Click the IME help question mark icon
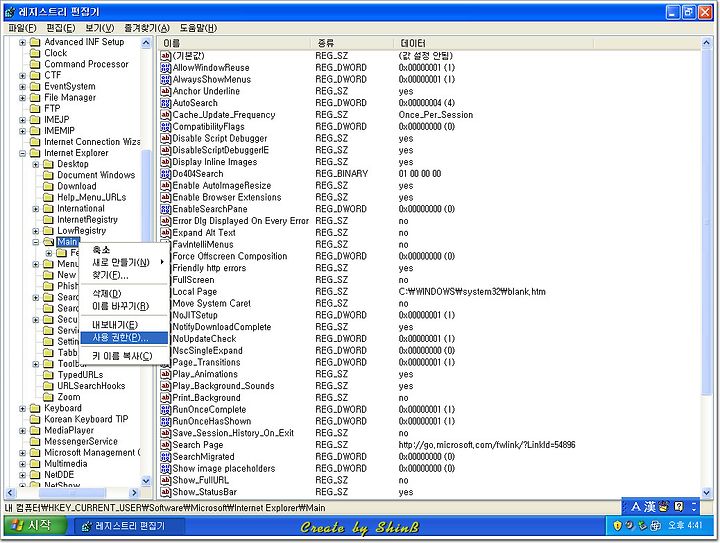The height and width of the screenshot is (543, 720). [x=679, y=507]
